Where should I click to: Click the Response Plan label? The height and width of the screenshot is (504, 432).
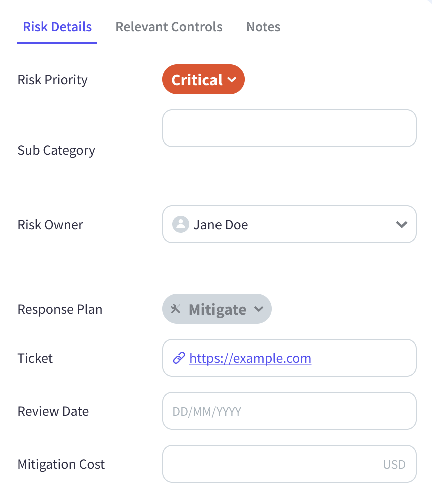tap(60, 309)
